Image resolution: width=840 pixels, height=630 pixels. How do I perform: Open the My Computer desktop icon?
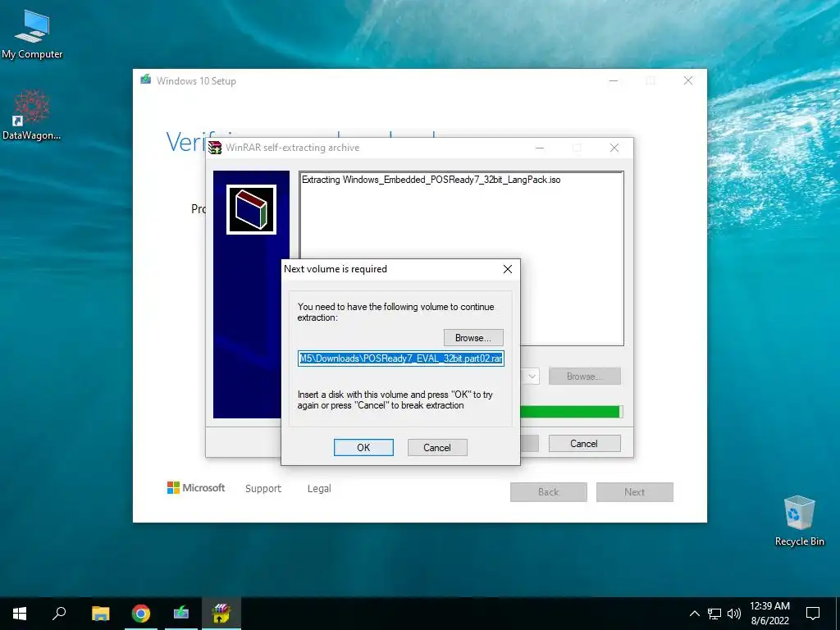[x=32, y=34]
